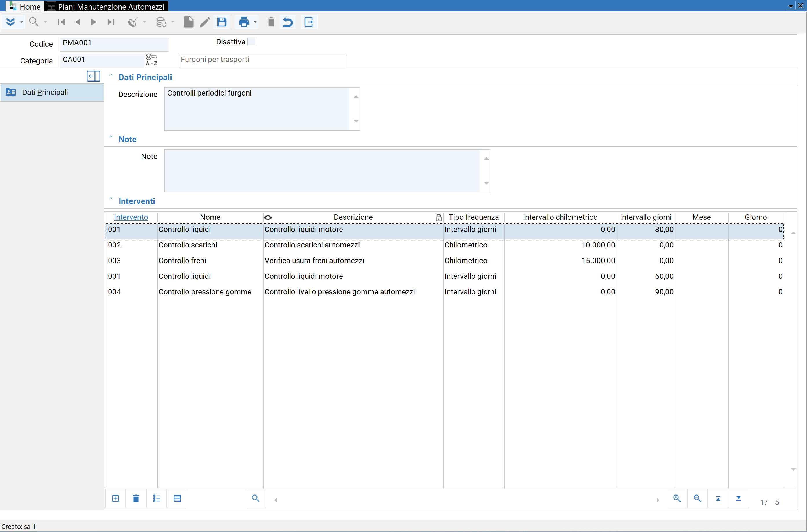This screenshot has width=807, height=532.
Task: Click the grid horizontal scrollbar left arrow
Action: pyautogui.click(x=276, y=500)
